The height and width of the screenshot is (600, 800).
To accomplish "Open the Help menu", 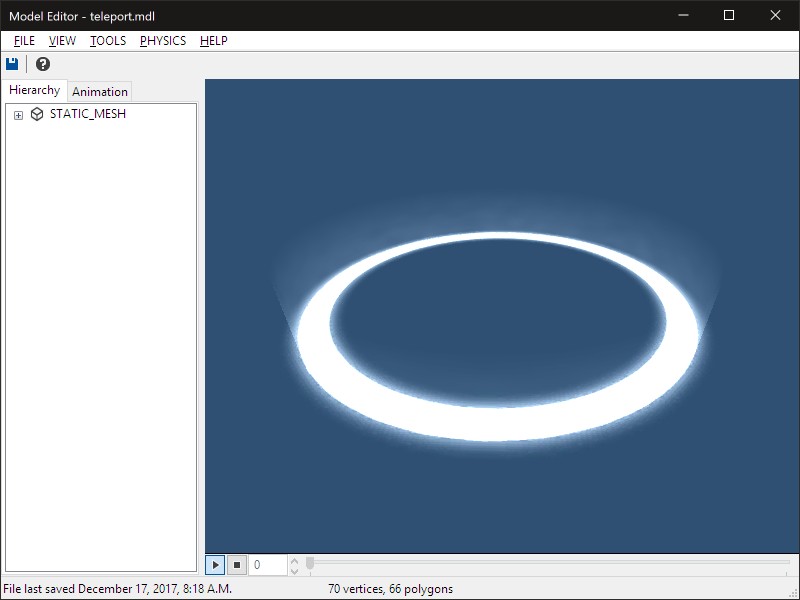I will click(x=214, y=41).
